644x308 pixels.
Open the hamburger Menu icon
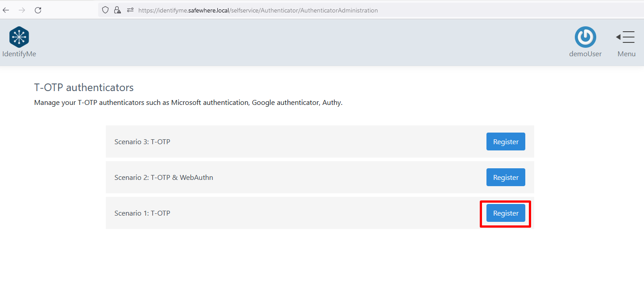(626, 37)
